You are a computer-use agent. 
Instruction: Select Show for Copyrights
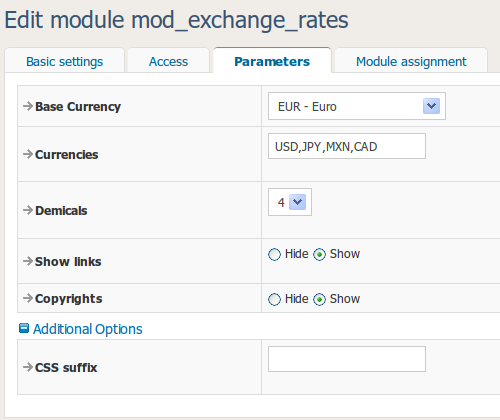(319, 299)
